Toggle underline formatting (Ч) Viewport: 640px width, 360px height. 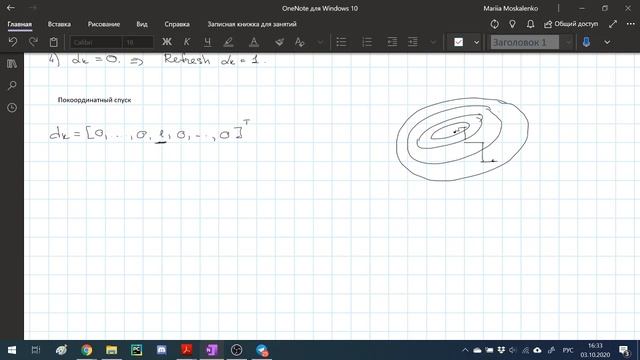coord(207,42)
